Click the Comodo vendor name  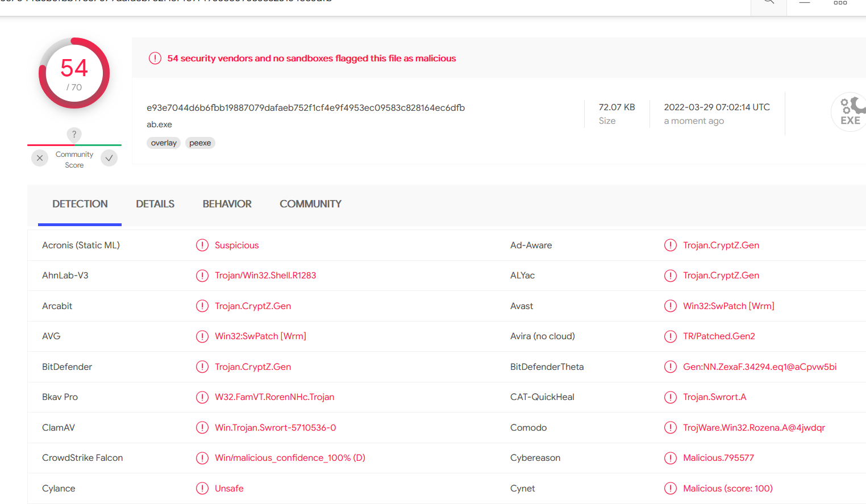528,427
